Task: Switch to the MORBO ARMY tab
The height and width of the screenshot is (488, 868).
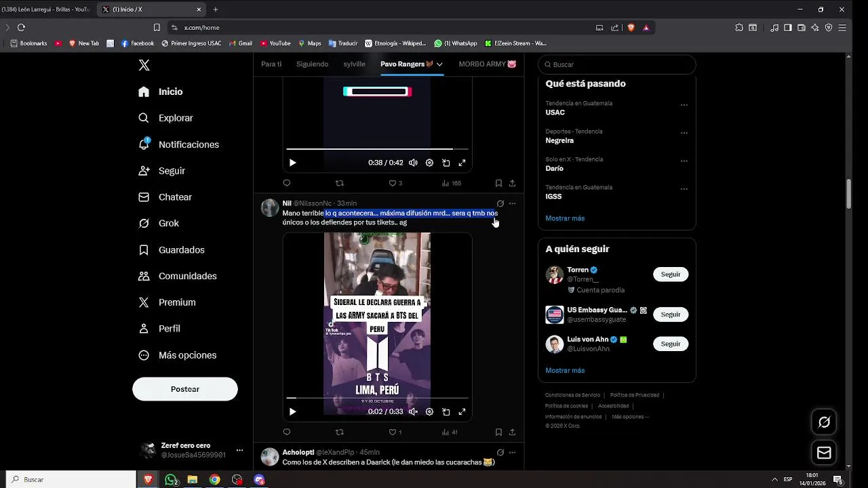Action: 488,64
